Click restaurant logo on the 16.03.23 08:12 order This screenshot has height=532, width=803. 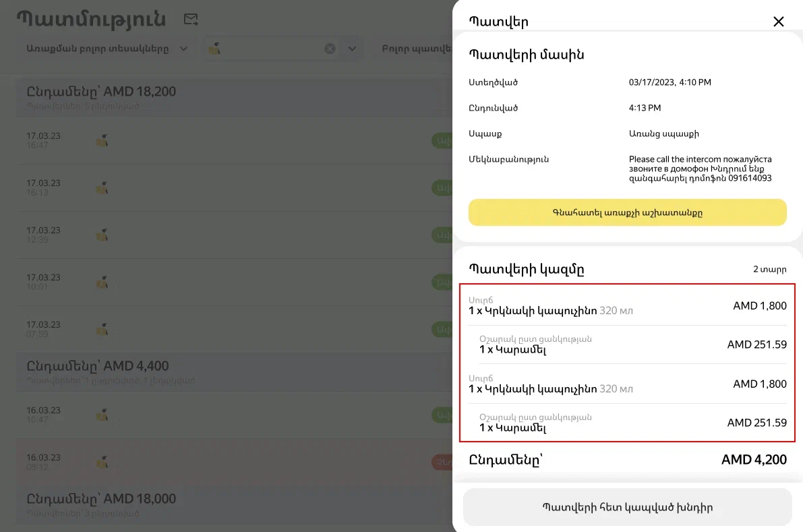pos(102,462)
